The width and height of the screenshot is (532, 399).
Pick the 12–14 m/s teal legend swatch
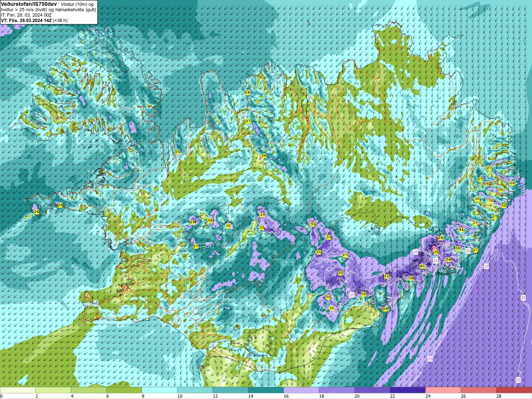pyautogui.click(x=230, y=390)
